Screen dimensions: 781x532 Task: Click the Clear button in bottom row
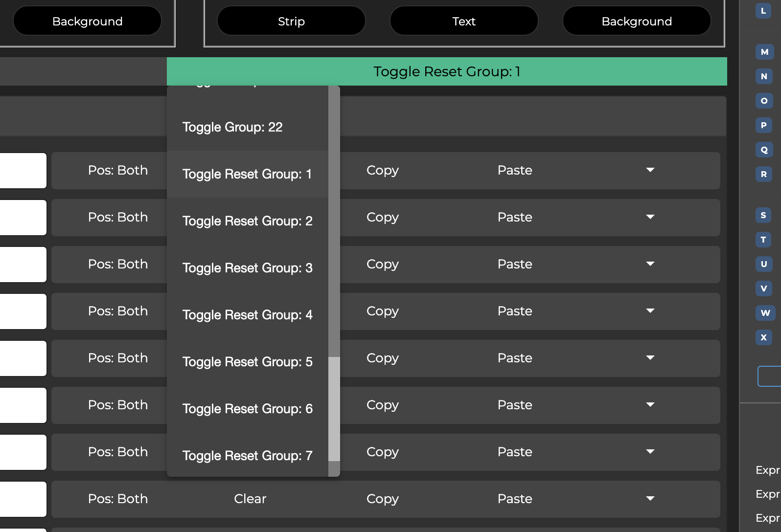250,499
